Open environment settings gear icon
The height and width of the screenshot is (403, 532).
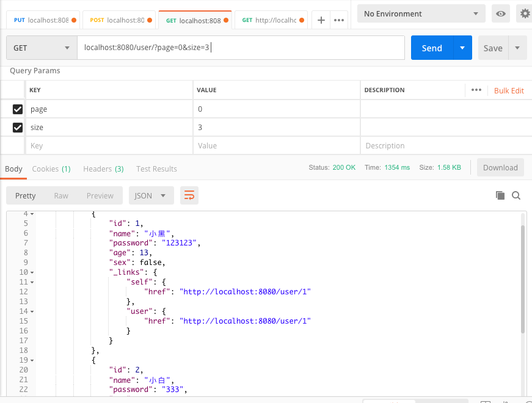coord(525,14)
